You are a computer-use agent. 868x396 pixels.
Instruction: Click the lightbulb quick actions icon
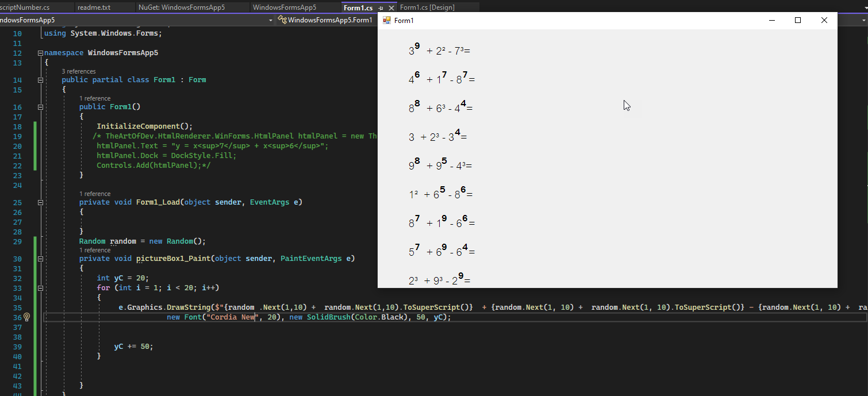26,317
